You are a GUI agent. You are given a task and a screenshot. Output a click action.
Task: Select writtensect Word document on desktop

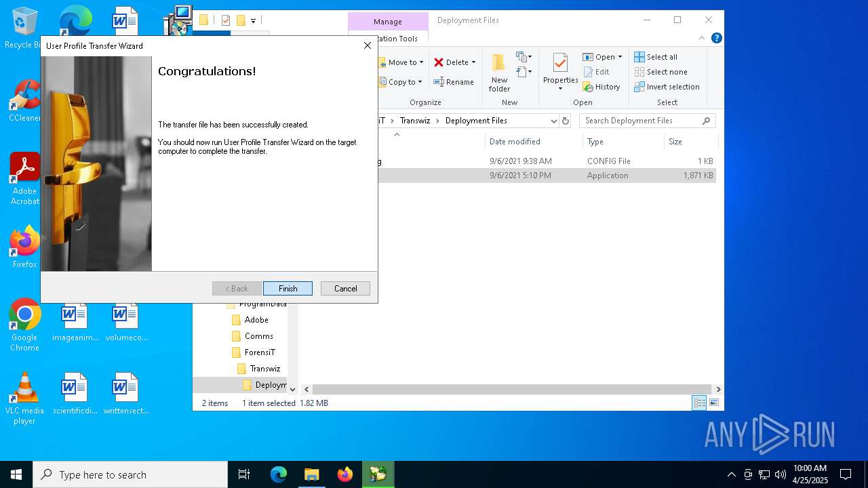[126, 394]
